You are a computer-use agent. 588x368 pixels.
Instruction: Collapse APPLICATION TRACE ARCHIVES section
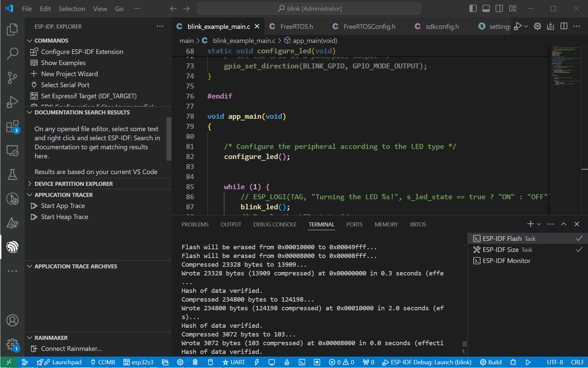pos(30,266)
